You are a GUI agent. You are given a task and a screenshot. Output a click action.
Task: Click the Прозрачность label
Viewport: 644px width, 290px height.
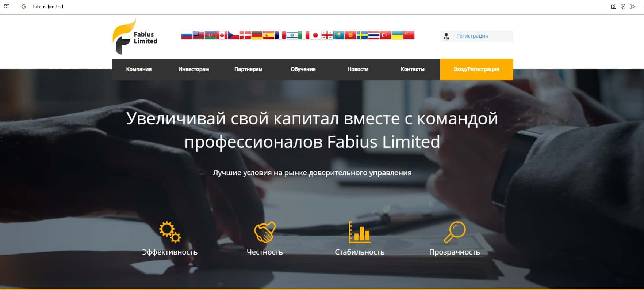coord(455,252)
